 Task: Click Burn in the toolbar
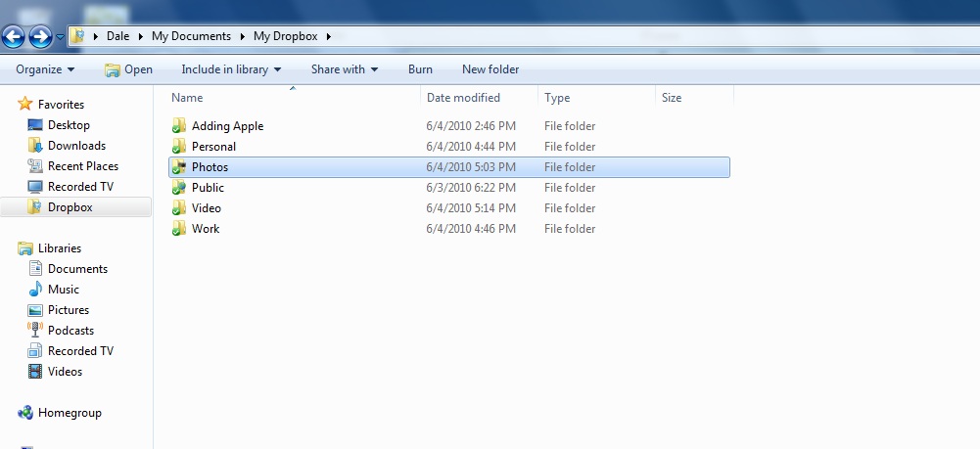pyautogui.click(x=420, y=69)
